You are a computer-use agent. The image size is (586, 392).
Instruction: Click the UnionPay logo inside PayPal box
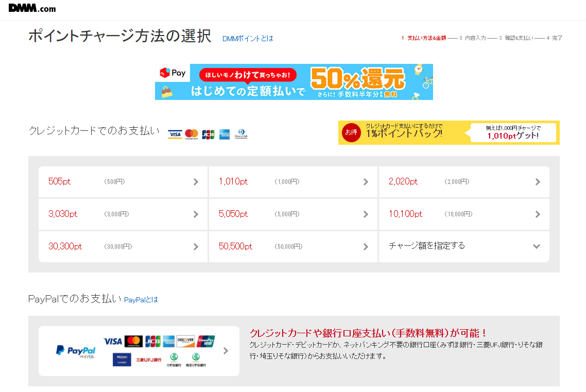pos(206,341)
